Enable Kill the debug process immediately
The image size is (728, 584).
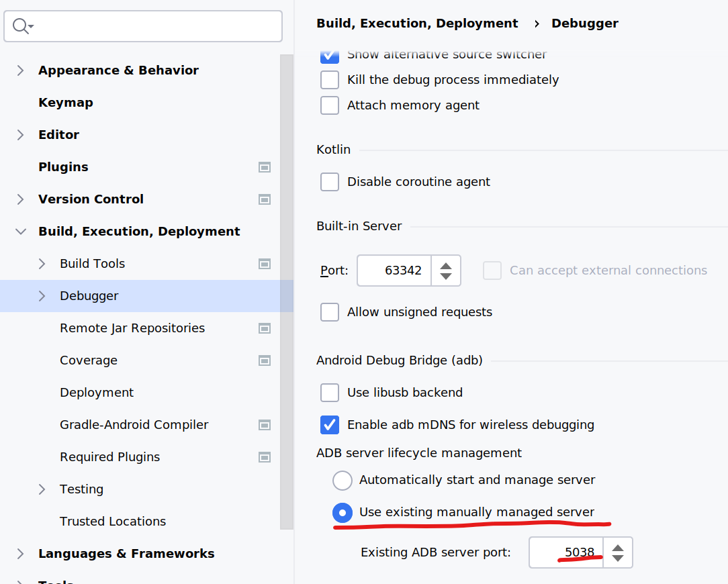click(x=330, y=80)
